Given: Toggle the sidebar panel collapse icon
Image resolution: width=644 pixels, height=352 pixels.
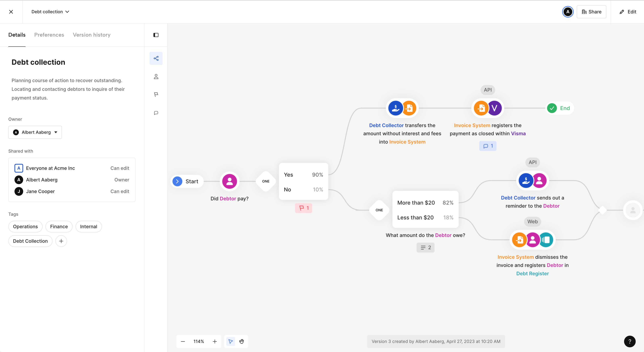Looking at the screenshot, I should click(156, 35).
